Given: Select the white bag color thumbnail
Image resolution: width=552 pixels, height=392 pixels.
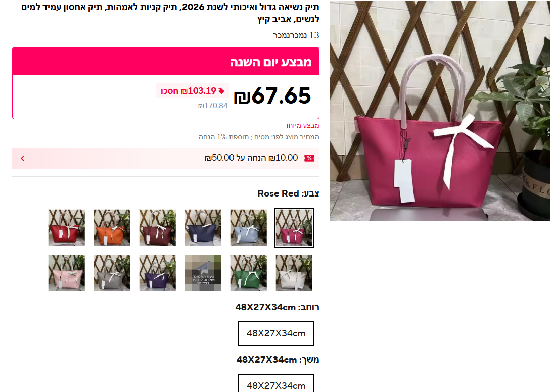Looking at the screenshot, I should tap(294, 273).
